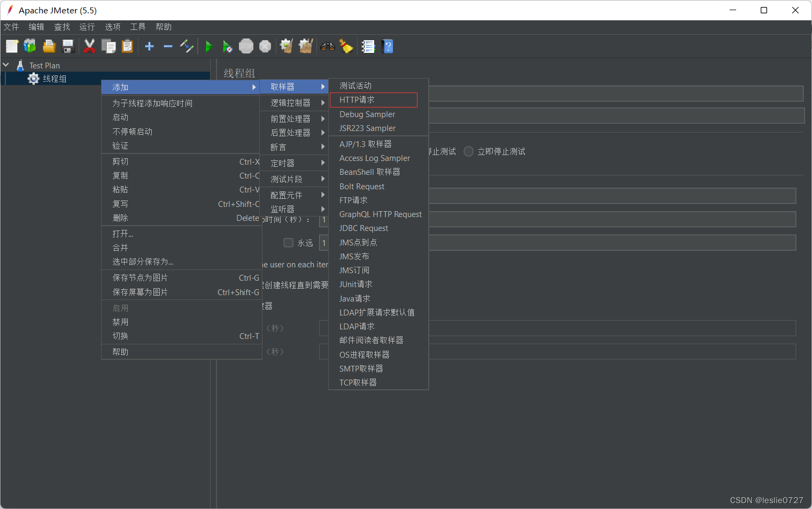The width and height of the screenshot is (812, 509).
Task: Choose JSR223 Sampler entry
Action: (378, 128)
